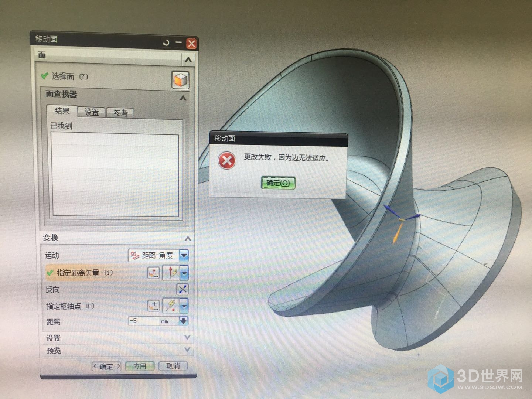Switch to the 设置 tab in the face finder

coord(92,112)
